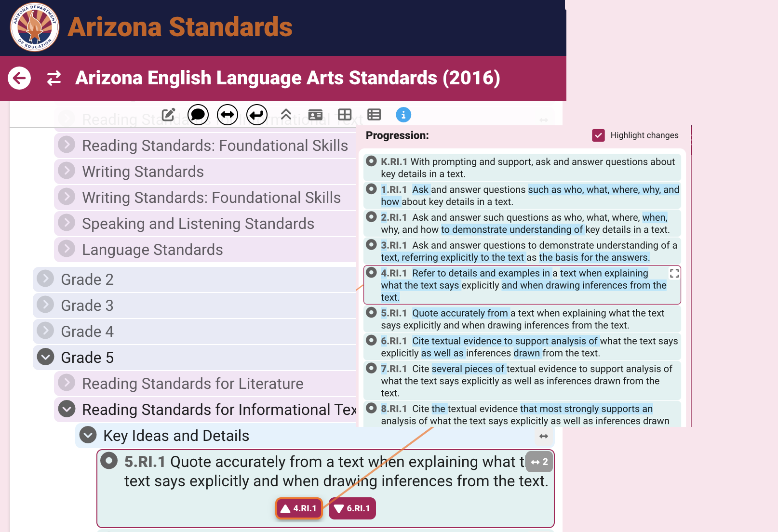
Task: Switch to card view in the toolbar
Action: [x=316, y=115]
